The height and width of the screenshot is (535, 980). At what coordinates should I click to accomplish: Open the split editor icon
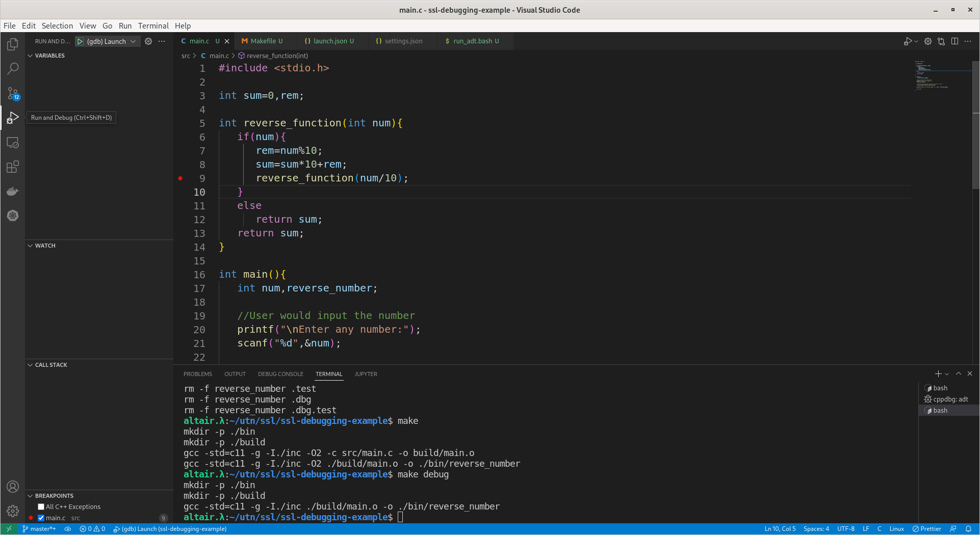click(954, 41)
